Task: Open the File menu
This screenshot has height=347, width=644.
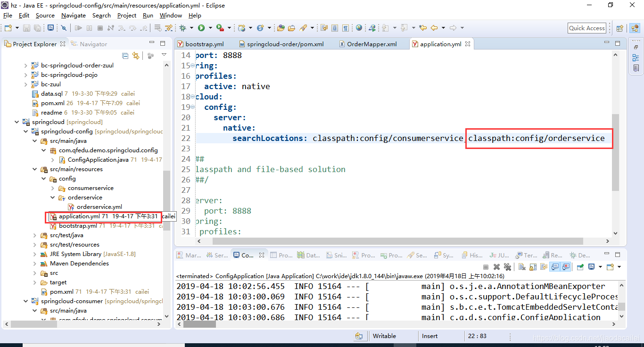Action: (8, 15)
